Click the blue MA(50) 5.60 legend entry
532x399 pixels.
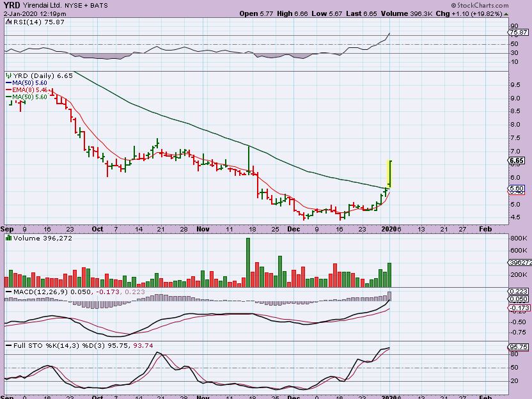point(26,82)
